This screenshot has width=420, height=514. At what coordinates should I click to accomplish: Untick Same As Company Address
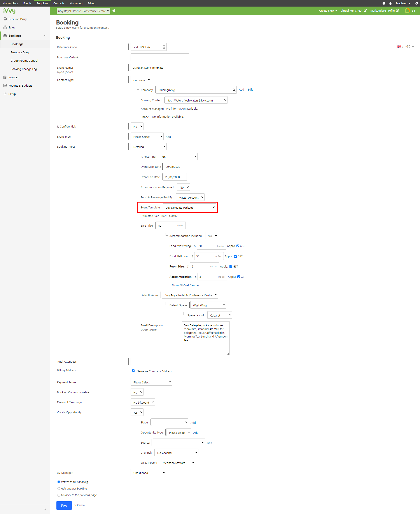click(133, 371)
